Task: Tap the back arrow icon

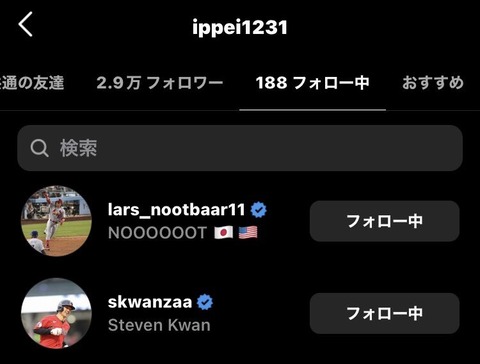Action: click(x=25, y=24)
